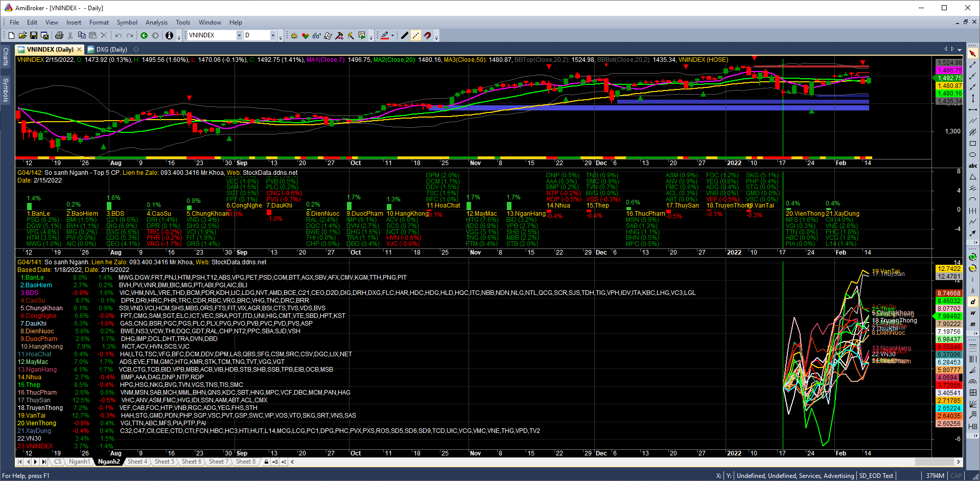Open the Charts side panel
980x481 pixels.
pos(6,56)
